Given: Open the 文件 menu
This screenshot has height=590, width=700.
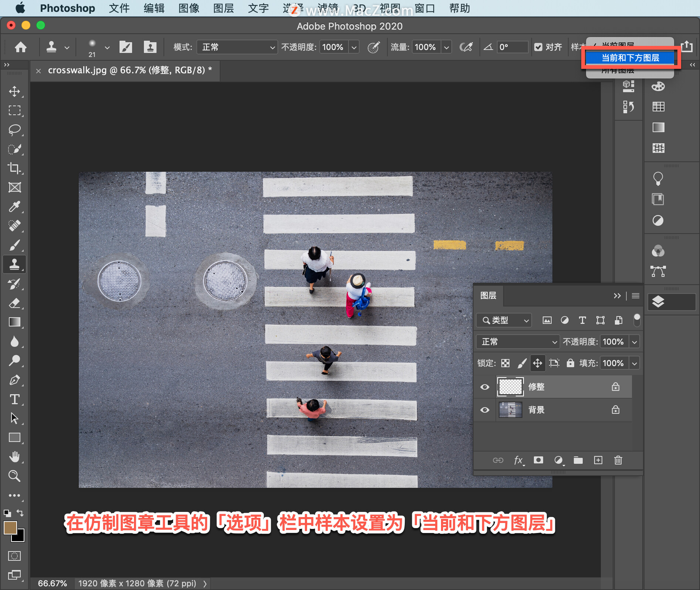Looking at the screenshot, I should (x=119, y=8).
